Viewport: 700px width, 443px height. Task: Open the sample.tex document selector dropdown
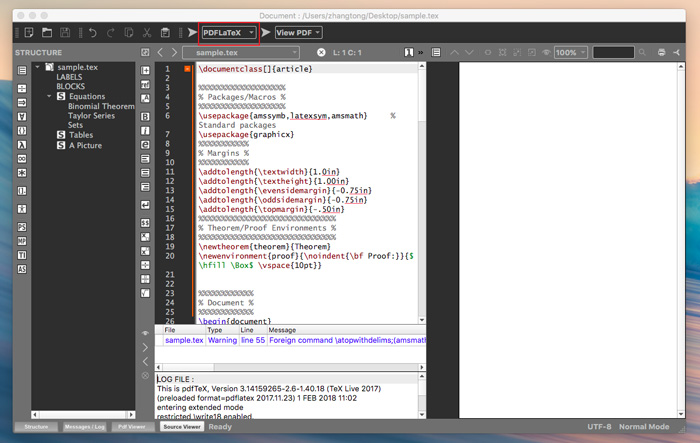[241, 53]
